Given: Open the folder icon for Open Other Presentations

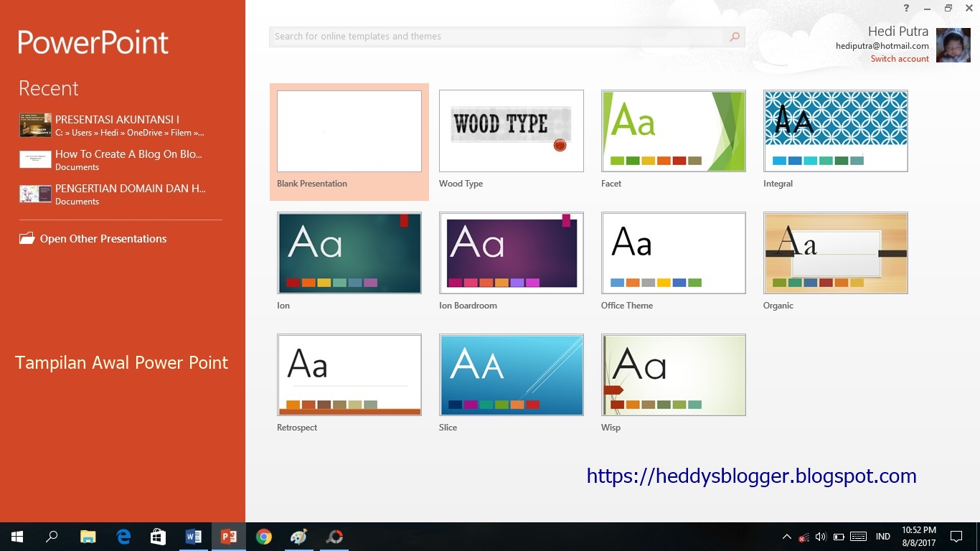Looking at the screenshot, I should click(27, 238).
